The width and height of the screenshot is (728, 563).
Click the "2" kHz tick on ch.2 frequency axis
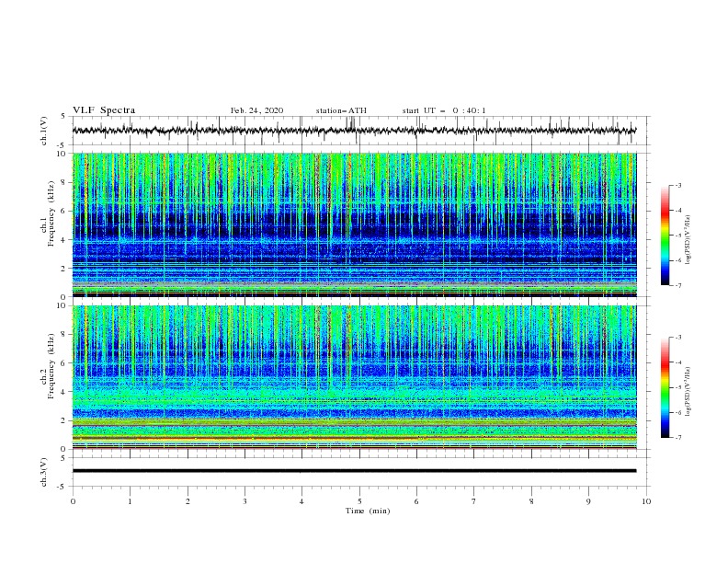64,420
